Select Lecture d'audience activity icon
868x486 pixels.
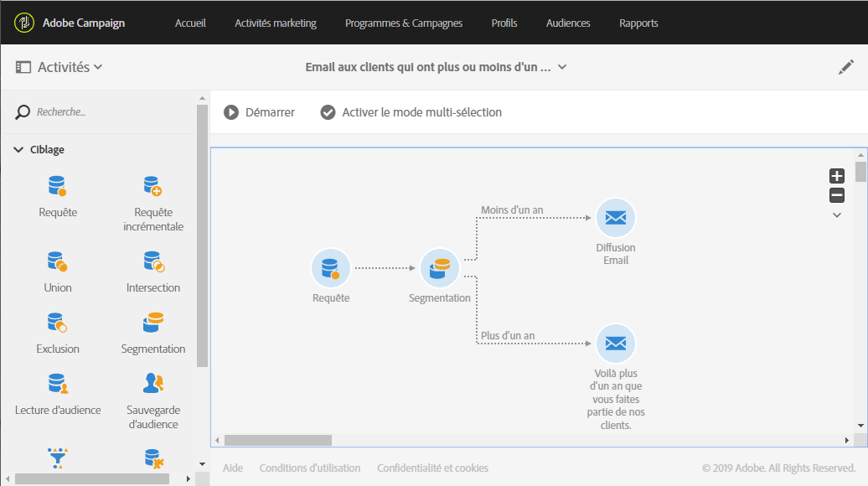tap(57, 384)
